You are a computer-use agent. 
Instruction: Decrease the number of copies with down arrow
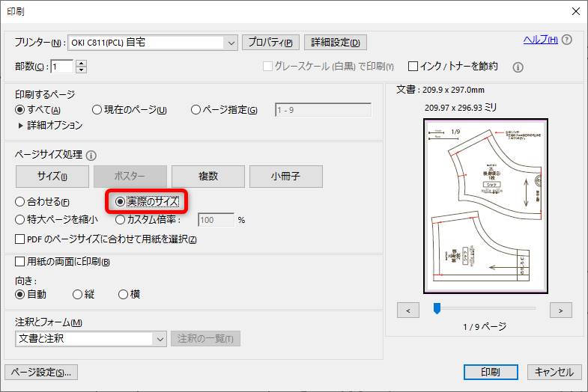(x=82, y=70)
